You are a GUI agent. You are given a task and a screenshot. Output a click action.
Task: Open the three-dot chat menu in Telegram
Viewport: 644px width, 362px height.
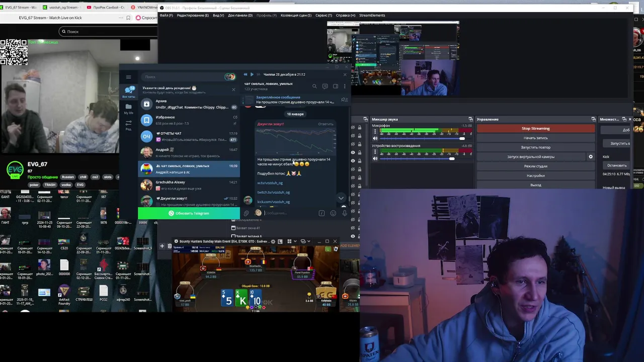click(x=345, y=86)
